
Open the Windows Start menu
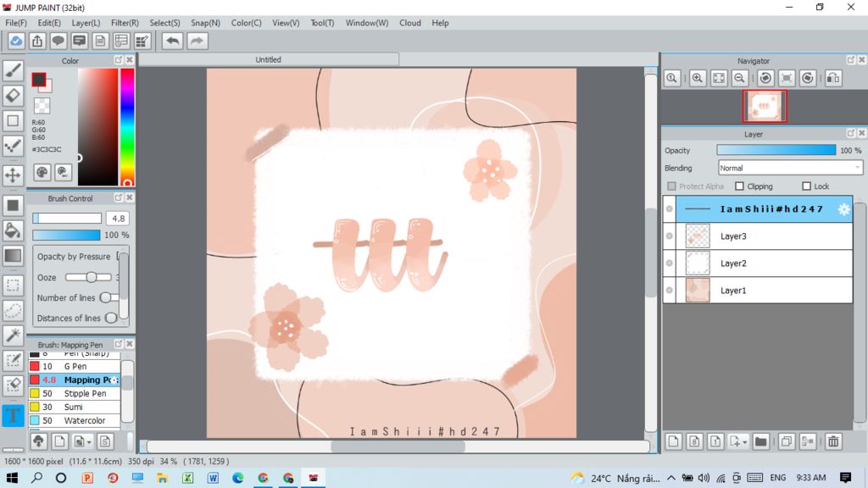point(12,478)
